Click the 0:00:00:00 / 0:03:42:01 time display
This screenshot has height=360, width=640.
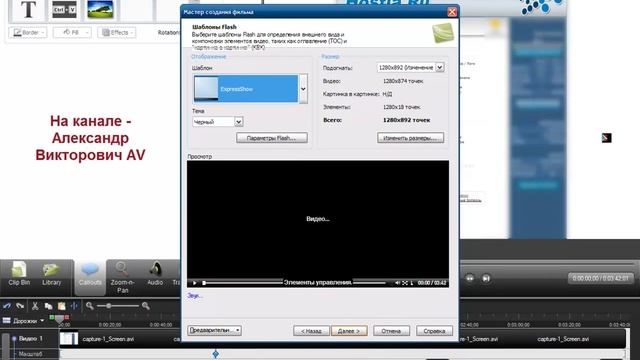(x=600, y=278)
